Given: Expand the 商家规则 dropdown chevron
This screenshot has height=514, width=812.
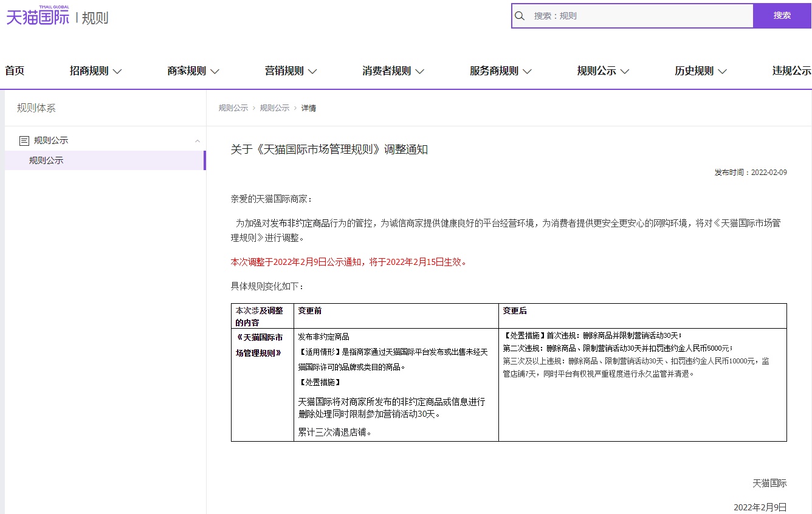Looking at the screenshot, I should tap(215, 72).
